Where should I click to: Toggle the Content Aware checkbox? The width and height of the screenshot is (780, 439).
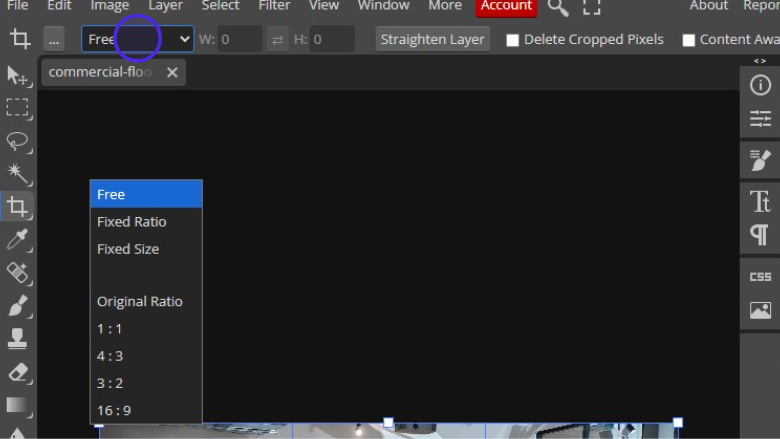click(688, 40)
